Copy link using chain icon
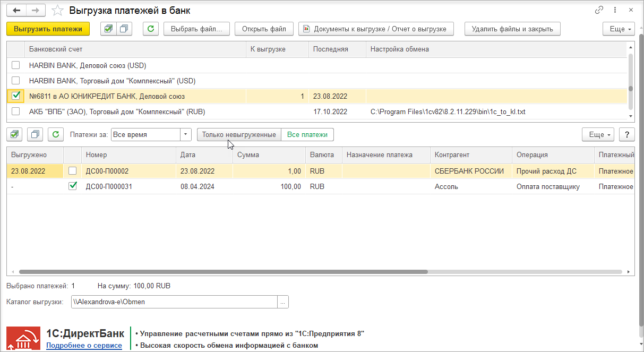This screenshot has height=352, width=644. [x=599, y=10]
